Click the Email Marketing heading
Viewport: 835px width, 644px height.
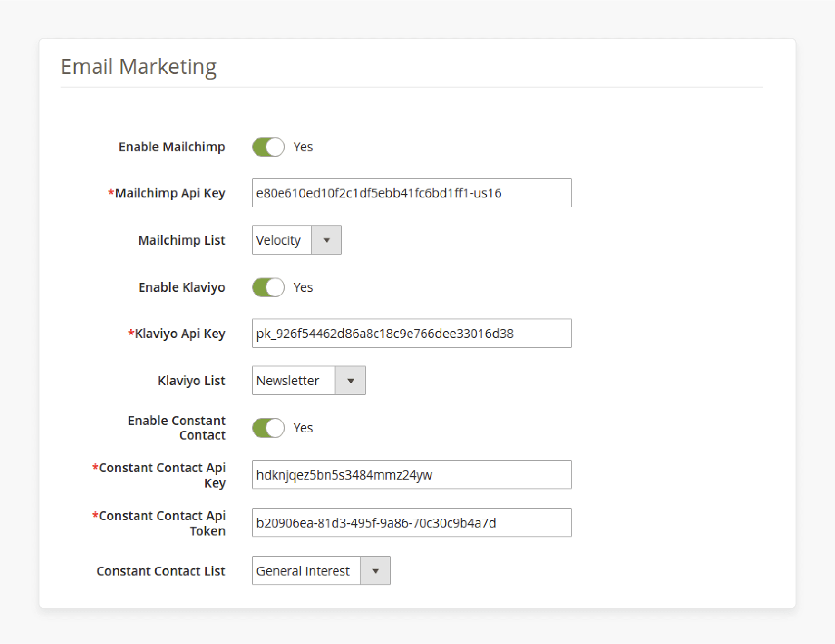tap(139, 67)
